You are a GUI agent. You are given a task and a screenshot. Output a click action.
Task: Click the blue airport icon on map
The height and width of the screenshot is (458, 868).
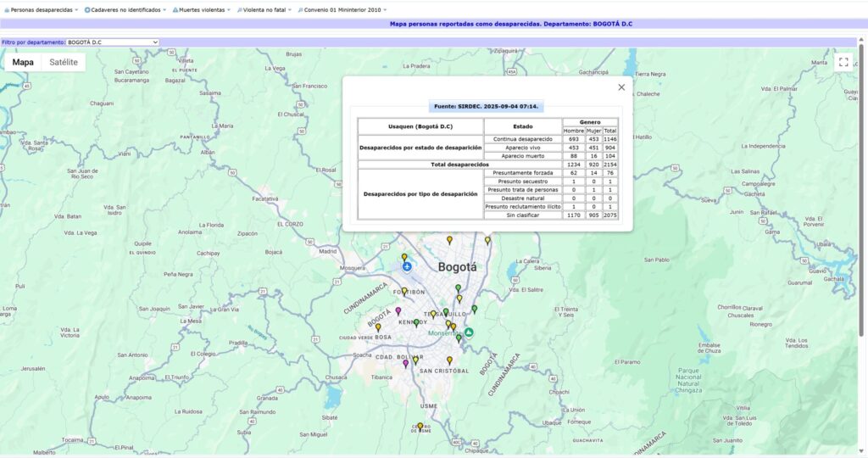(408, 267)
